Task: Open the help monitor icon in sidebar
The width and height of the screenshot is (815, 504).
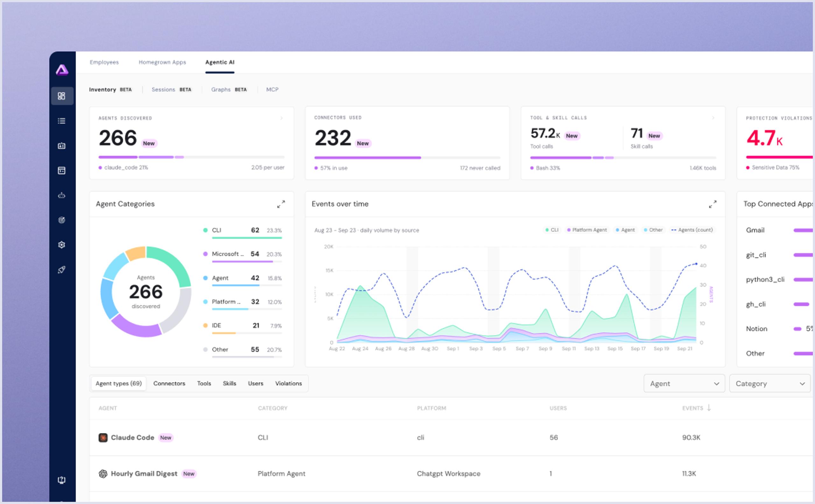Action: point(62,480)
